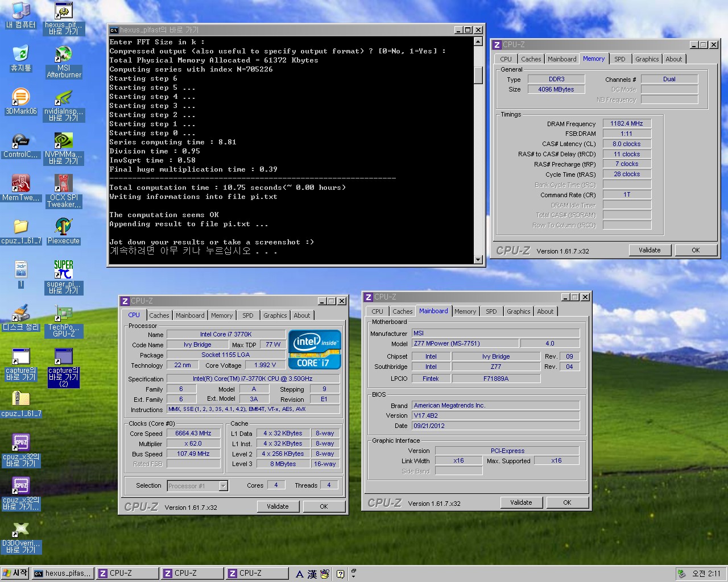Image resolution: width=728 pixels, height=582 pixels.
Task: Click the BIOS Version V17.4B2 field
Action: [496, 415]
